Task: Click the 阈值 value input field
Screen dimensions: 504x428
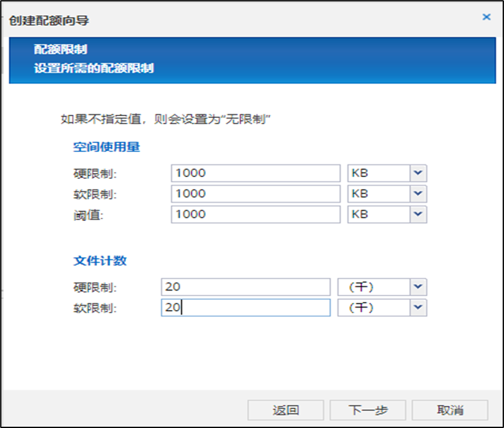Action: 255,214
